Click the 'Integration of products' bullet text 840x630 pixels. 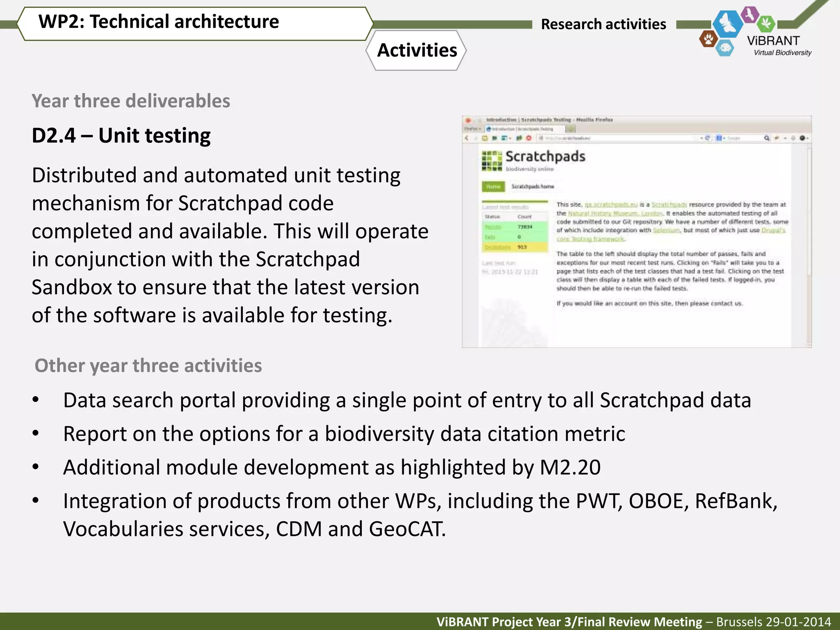[x=420, y=515]
